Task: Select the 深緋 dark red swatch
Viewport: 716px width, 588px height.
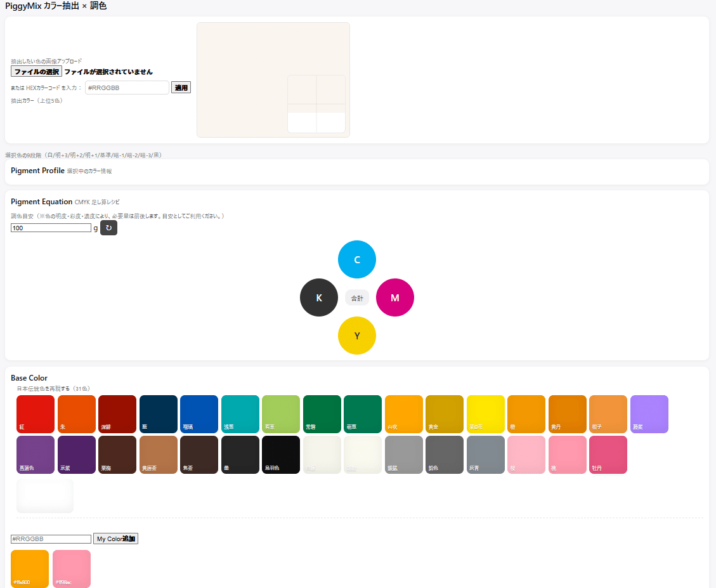Action: pyautogui.click(x=117, y=414)
